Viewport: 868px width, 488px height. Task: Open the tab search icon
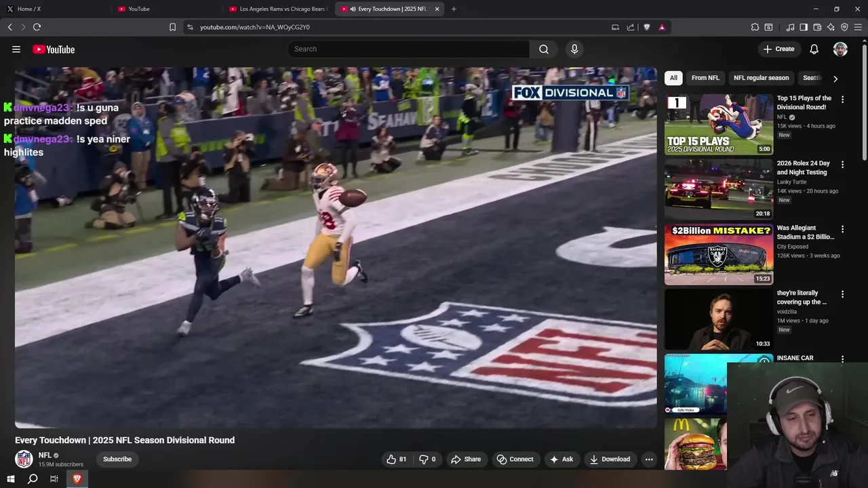pyautogui.click(x=768, y=27)
